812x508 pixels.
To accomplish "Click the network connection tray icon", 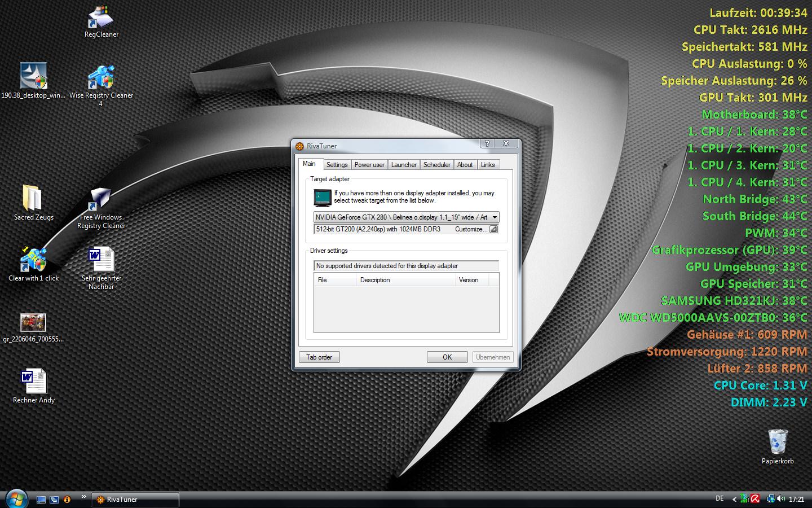I will coord(770,499).
